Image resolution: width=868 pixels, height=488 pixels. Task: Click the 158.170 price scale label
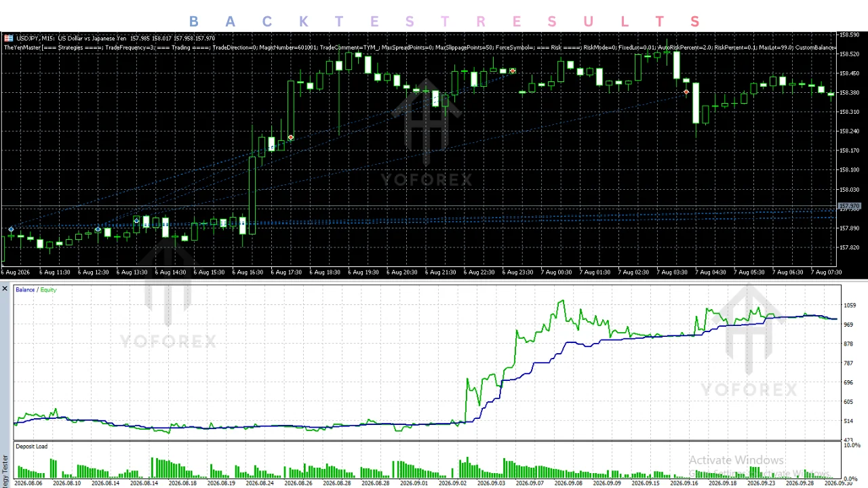tap(849, 150)
